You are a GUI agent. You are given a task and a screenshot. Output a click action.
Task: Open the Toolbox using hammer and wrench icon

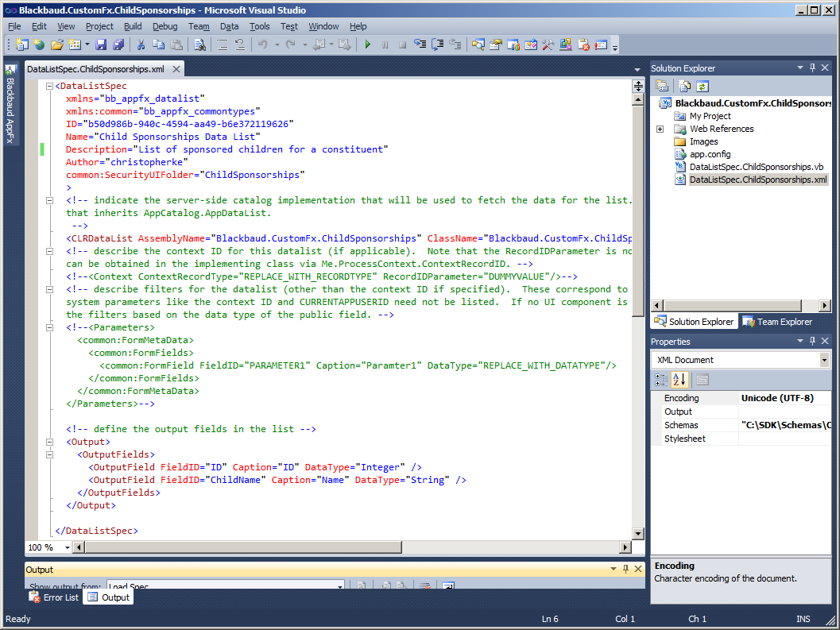(548, 44)
